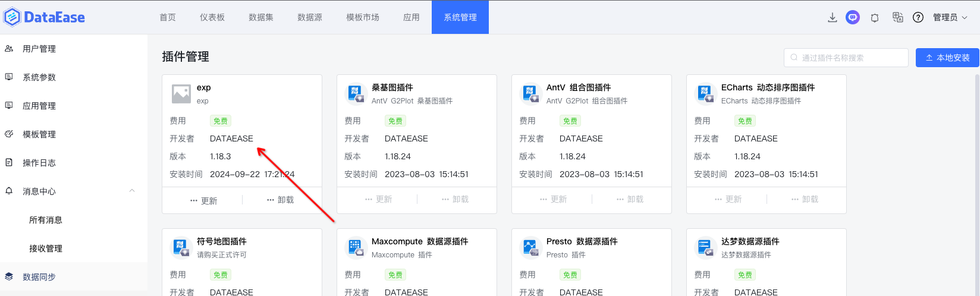980x296 pixels.
Task: Click the exp plugin placeholder image
Action: tap(181, 93)
